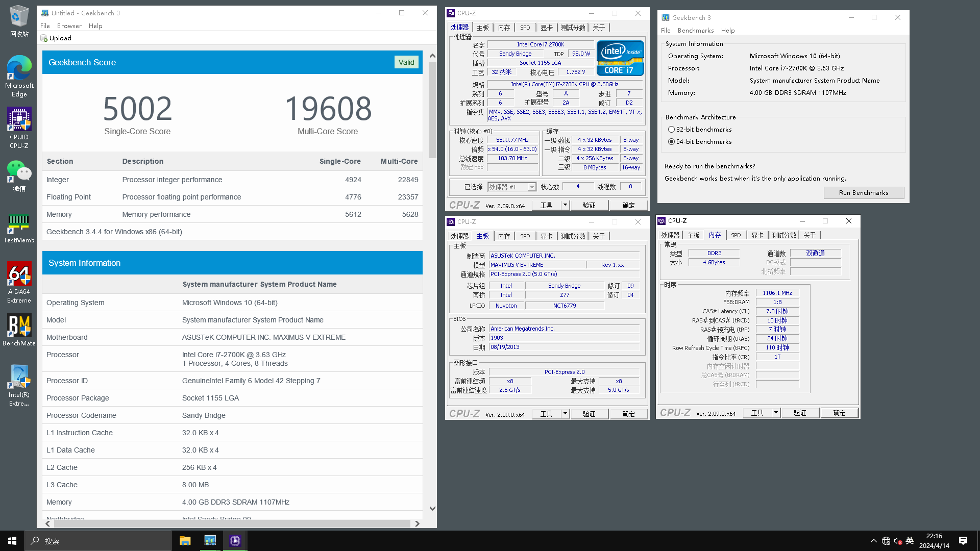Click the Intel Core i7 logo in CPU-Z
Image resolution: width=980 pixels, height=551 pixels.
click(620, 58)
